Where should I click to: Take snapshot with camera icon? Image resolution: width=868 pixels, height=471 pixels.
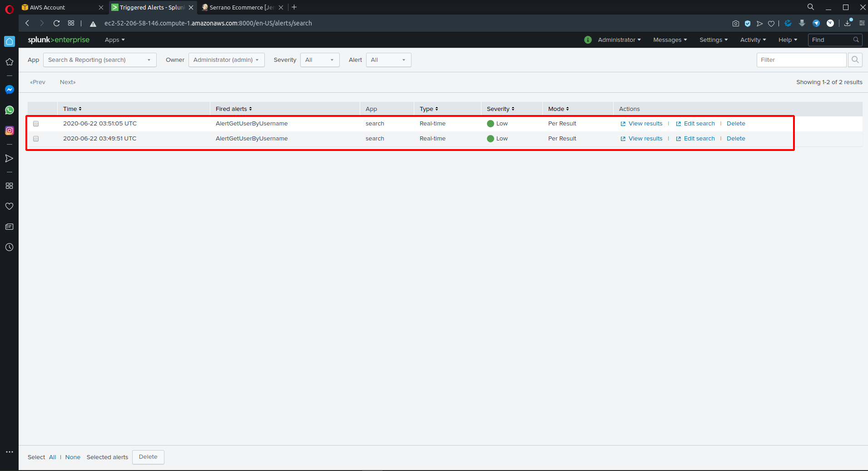click(736, 23)
